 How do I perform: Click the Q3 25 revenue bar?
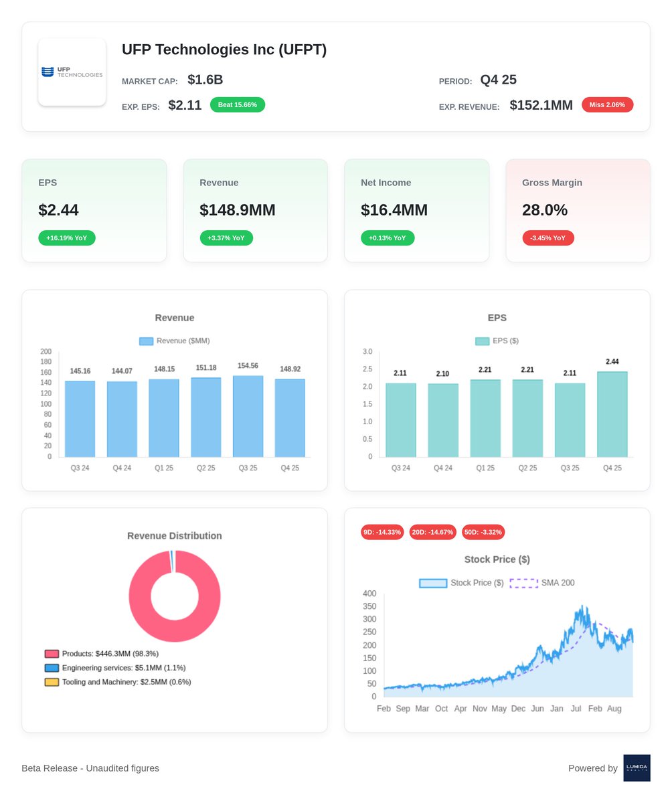(x=248, y=416)
